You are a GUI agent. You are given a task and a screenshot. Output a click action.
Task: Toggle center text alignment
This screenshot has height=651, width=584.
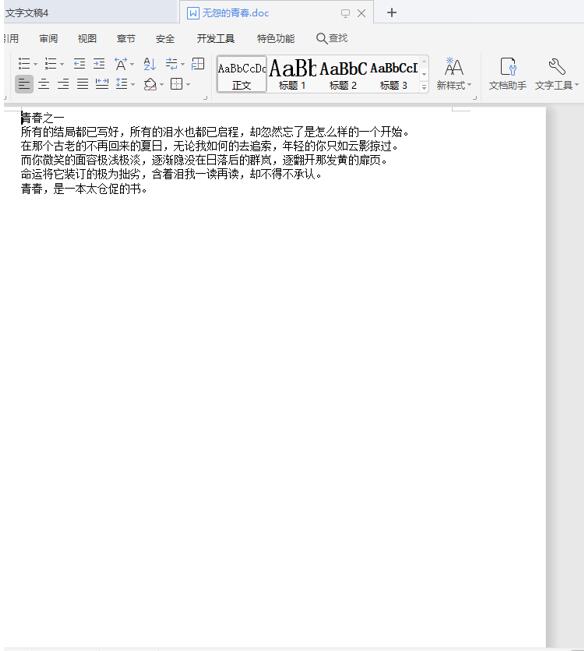(x=44, y=84)
